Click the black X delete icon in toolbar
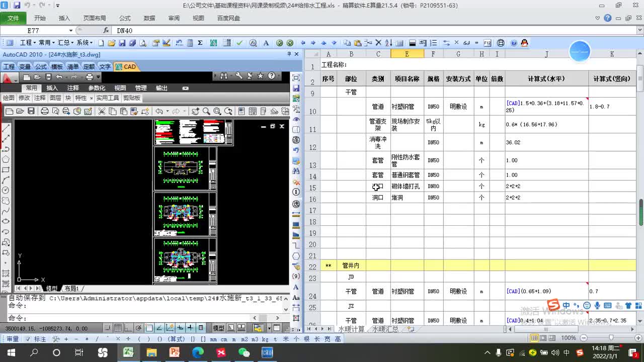This screenshot has height=362, width=644. [378, 43]
